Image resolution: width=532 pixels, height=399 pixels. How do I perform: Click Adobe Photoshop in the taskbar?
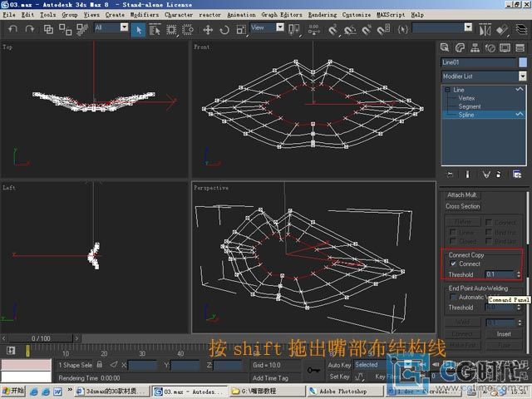click(x=343, y=392)
